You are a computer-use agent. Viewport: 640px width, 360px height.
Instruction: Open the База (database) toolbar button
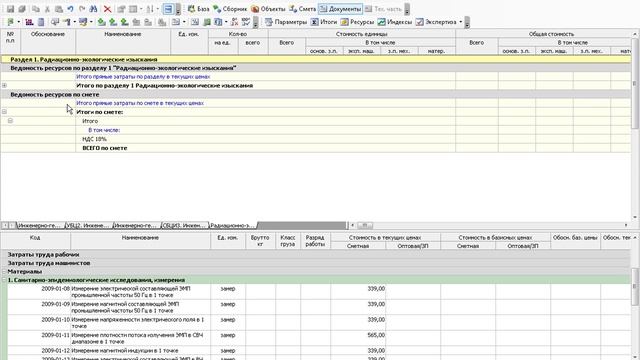tap(199, 9)
